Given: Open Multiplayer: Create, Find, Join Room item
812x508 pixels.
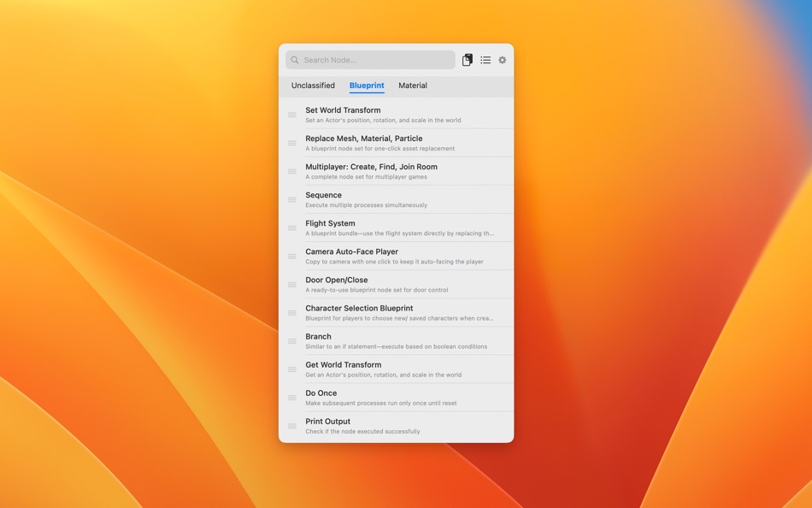Looking at the screenshot, I should click(396, 171).
